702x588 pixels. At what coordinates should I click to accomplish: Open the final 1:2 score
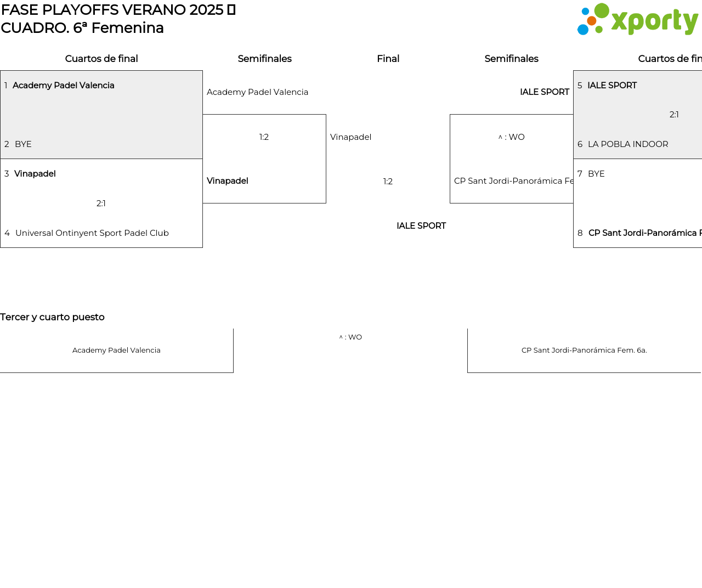(x=388, y=182)
